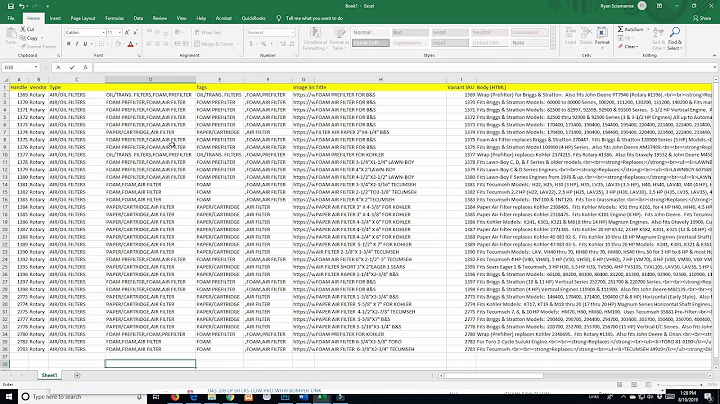Click the Type here to search box
720x404 pixels.
(x=83, y=397)
